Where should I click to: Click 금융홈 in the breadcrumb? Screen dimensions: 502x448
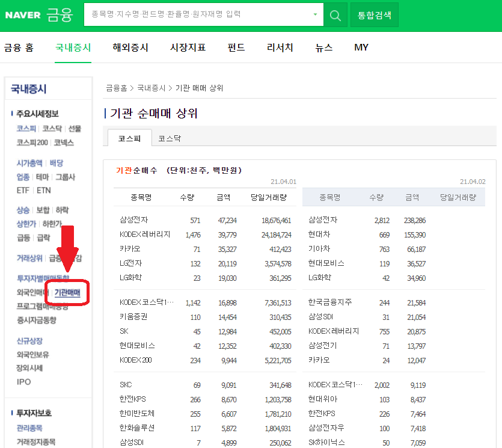tap(116, 88)
